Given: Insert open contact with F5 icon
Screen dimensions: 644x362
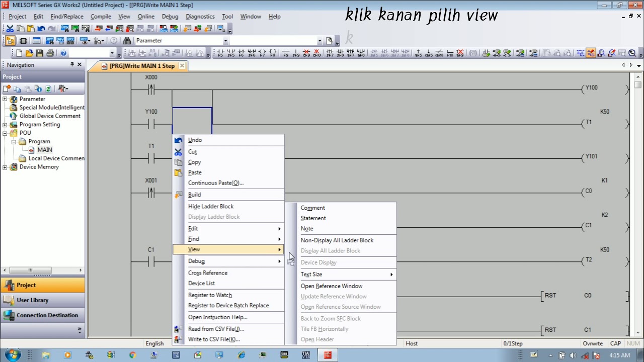Looking at the screenshot, I should coord(220,53).
